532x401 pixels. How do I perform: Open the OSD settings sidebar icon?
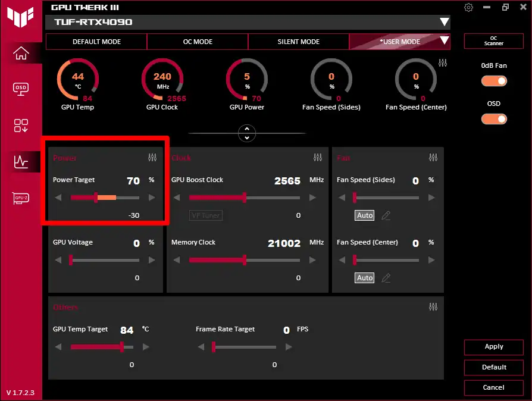pyautogui.click(x=21, y=89)
